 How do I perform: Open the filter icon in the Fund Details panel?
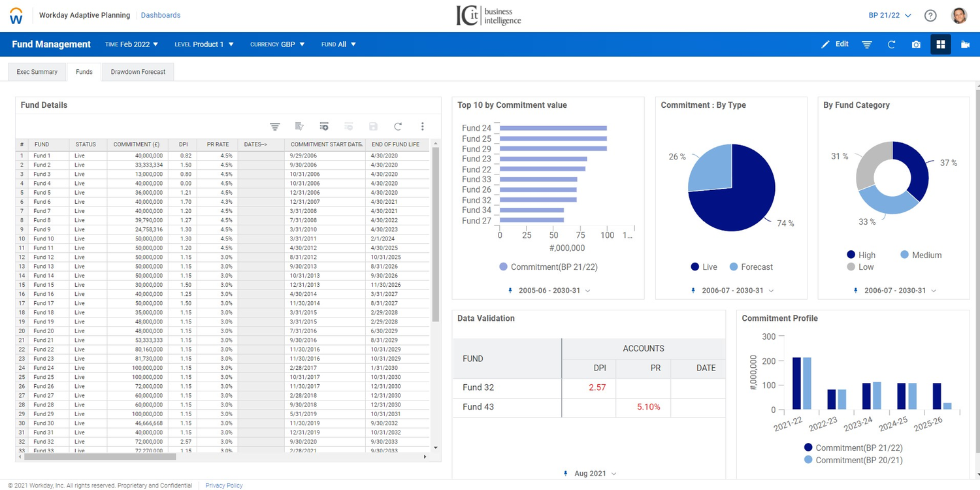pos(274,126)
